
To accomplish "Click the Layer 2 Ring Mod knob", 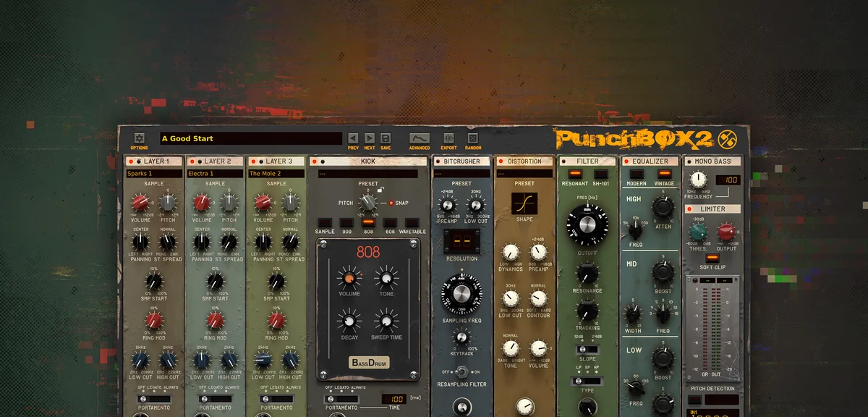I will (x=215, y=321).
